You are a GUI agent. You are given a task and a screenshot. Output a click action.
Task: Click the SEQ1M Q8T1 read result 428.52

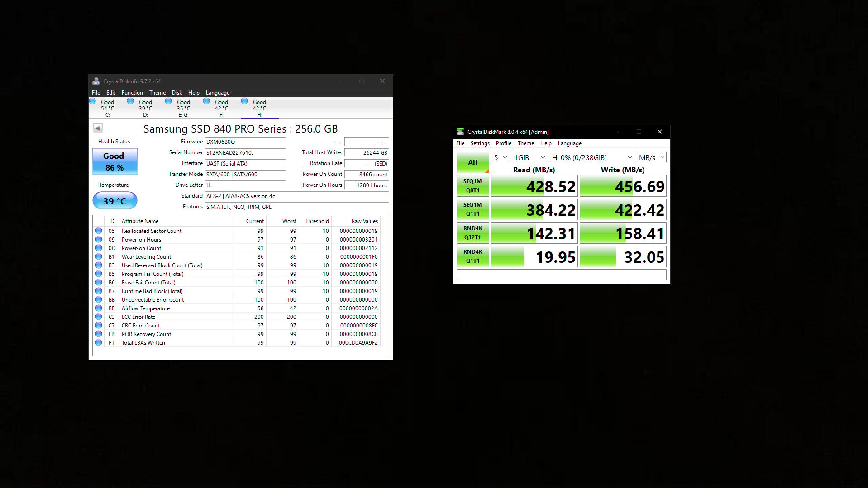534,186
